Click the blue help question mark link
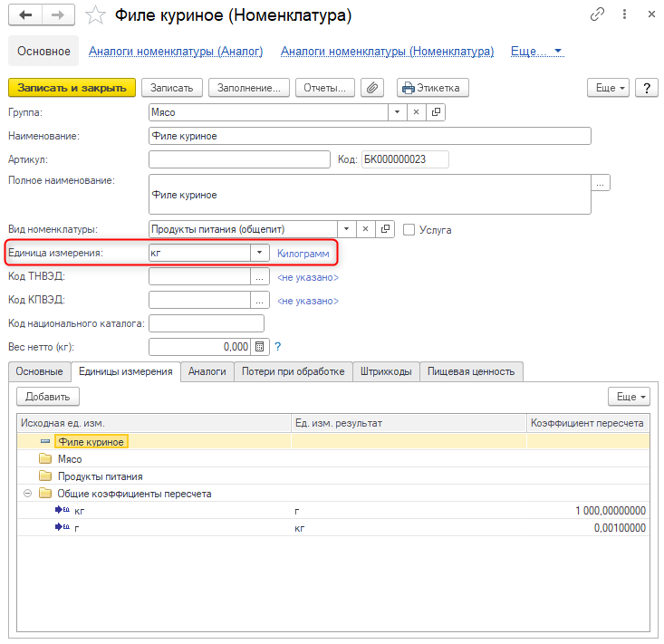This screenshot has width=664, height=644. click(278, 347)
